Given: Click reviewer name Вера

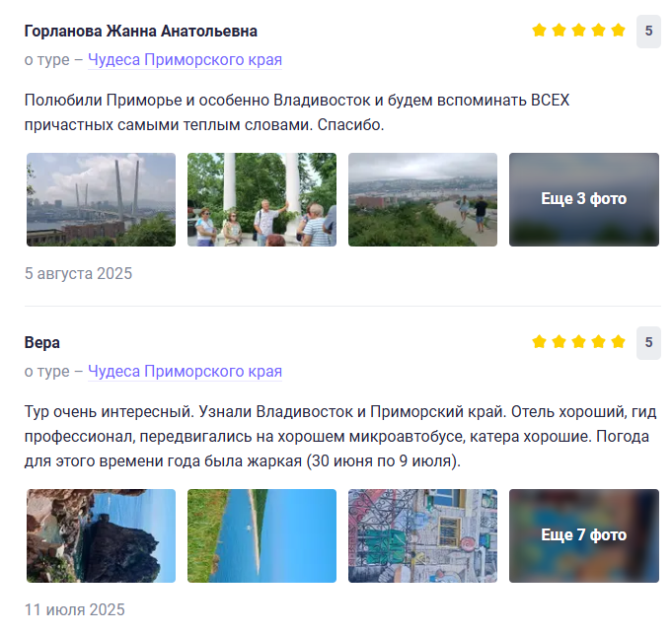Looking at the screenshot, I should point(42,343).
